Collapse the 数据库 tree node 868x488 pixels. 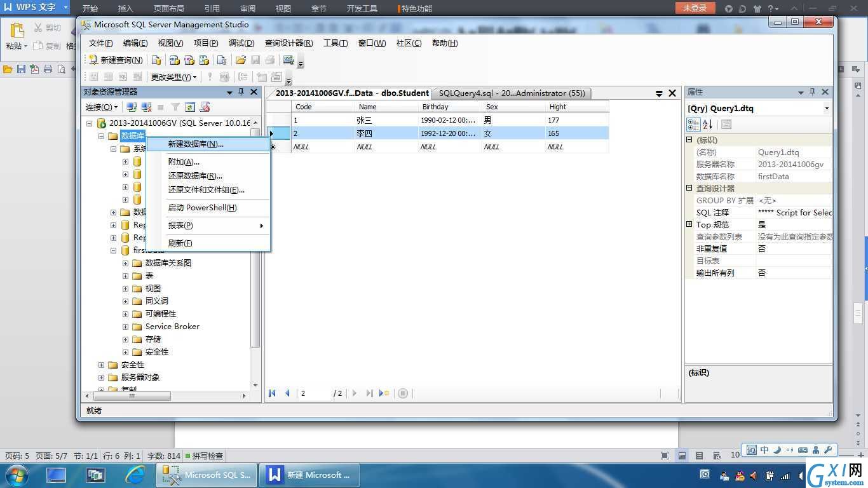pyautogui.click(x=101, y=136)
